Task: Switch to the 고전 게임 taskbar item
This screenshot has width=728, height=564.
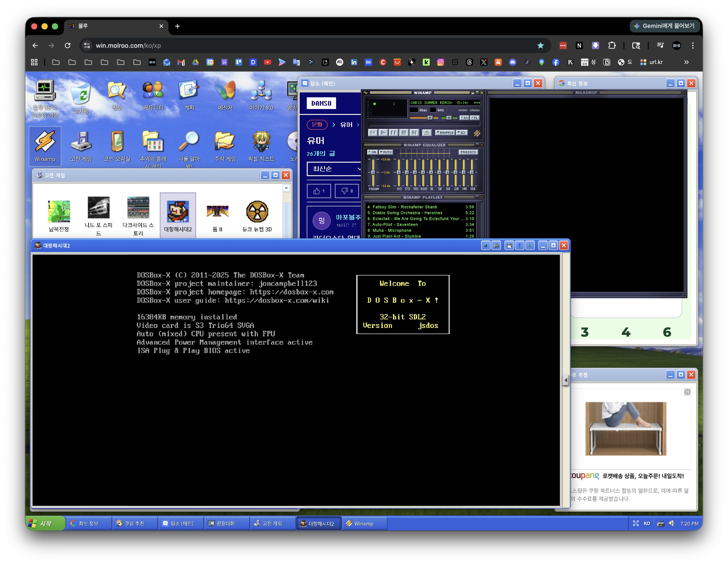Action: point(273,523)
